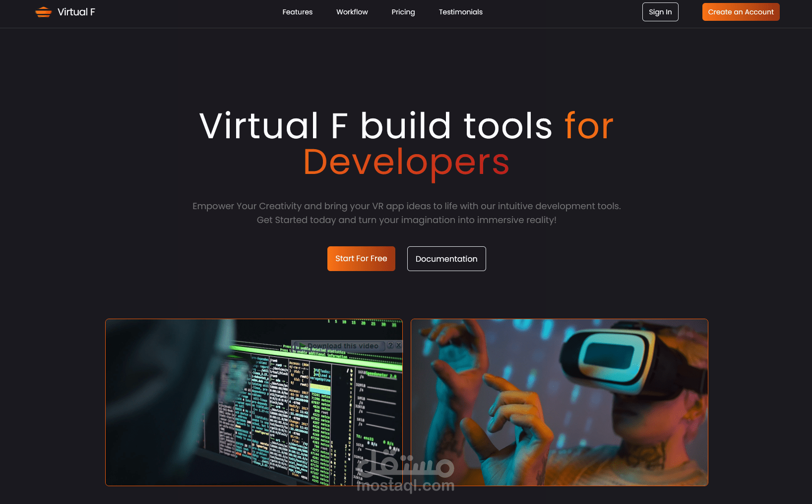Select the terminal code screen video thumbnail
The height and width of the screenshot is (504, 812).
coord(254,402)
